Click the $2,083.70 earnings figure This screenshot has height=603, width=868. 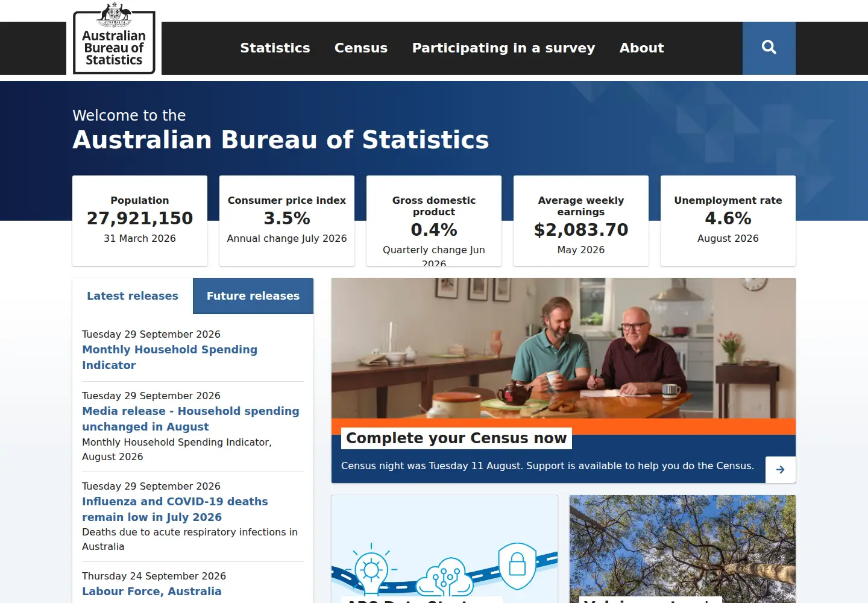581,230
